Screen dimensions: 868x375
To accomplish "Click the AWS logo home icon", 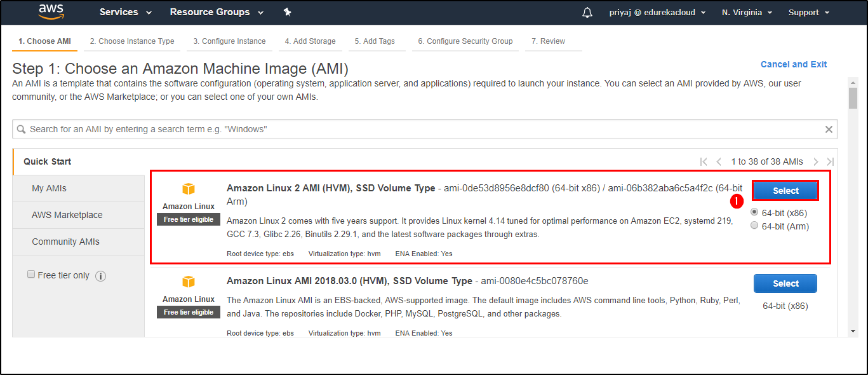I will pyautogui.click(x=51, y=11).
